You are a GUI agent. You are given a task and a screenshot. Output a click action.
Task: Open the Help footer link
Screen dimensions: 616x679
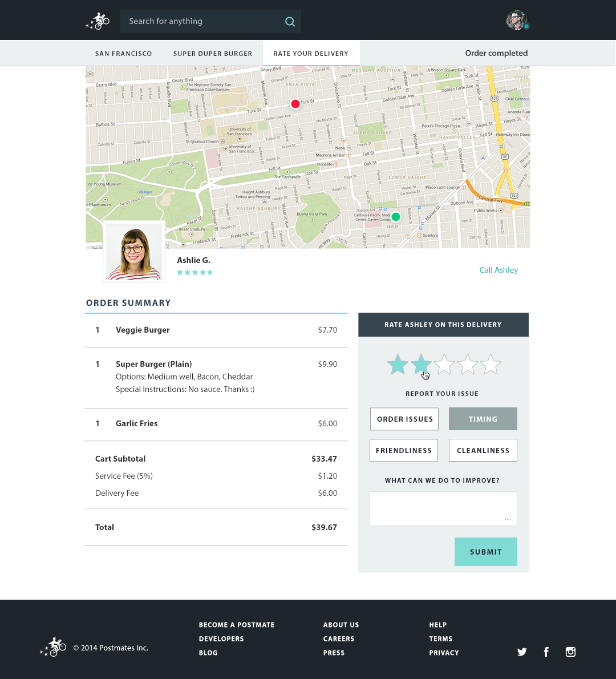[437, 625]
